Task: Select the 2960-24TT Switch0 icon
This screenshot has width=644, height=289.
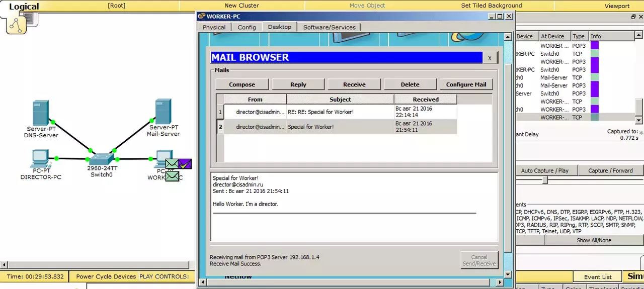Action: [102, 160]
